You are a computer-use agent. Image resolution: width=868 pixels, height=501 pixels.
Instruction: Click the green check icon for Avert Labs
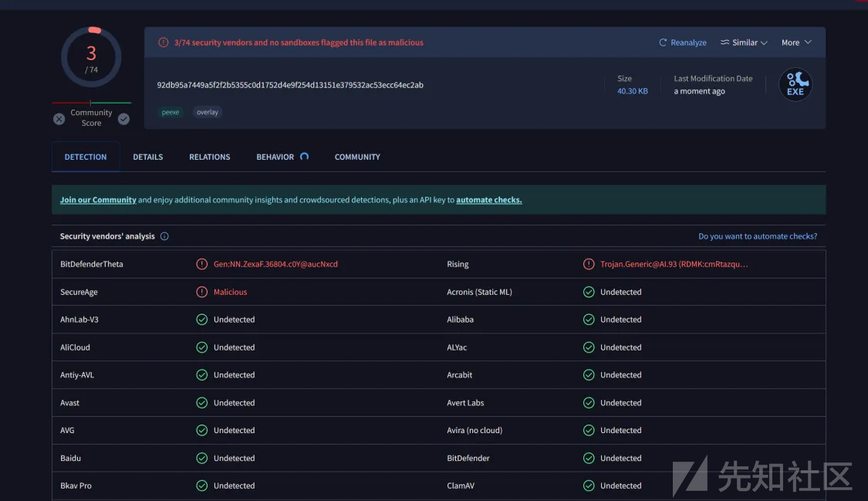589,402
